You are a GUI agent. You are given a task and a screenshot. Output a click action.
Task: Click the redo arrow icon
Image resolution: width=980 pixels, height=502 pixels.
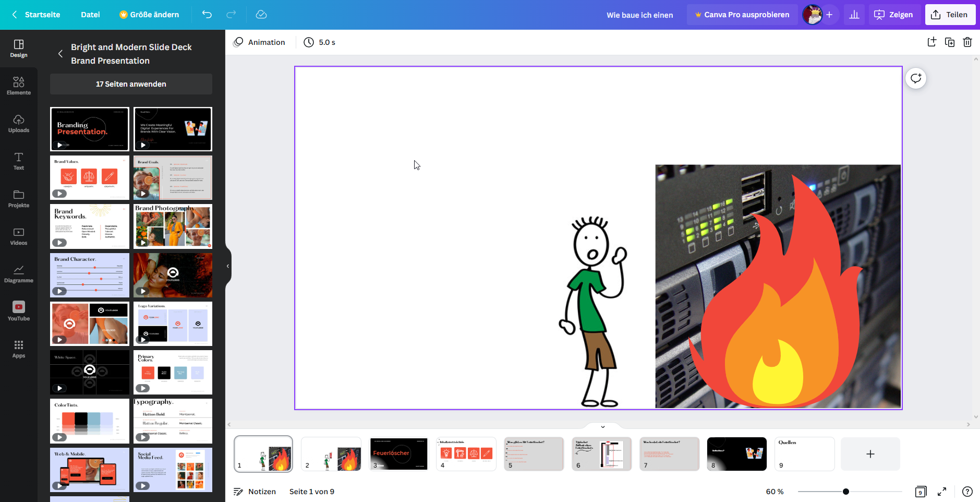coord(231,15)
